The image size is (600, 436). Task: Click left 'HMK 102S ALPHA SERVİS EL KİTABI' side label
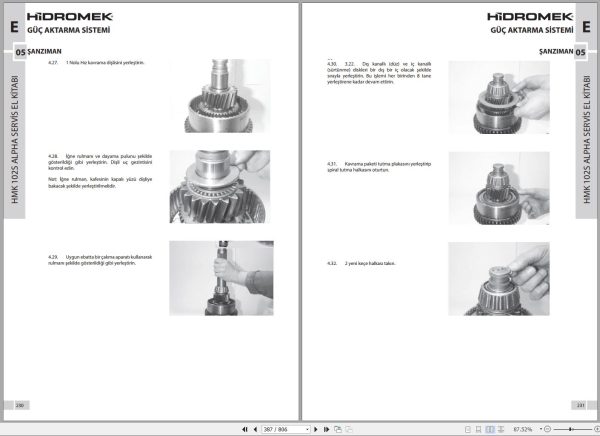click(15, 139)
